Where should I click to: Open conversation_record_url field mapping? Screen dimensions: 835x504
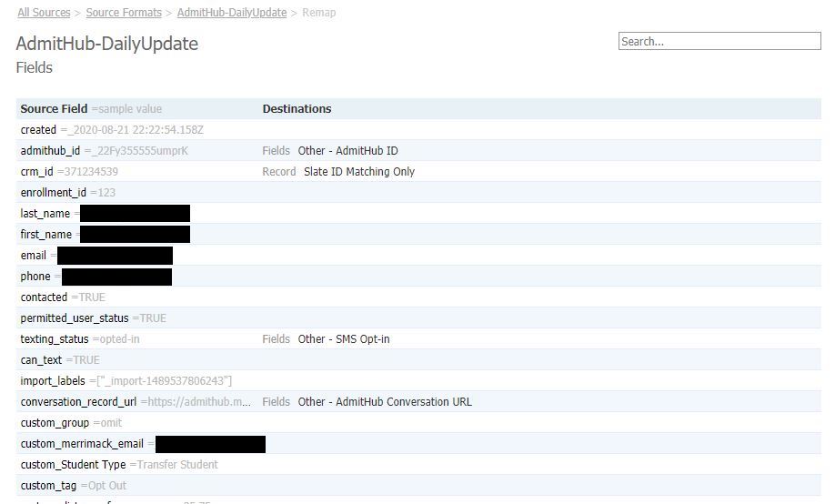coord(418,402)
